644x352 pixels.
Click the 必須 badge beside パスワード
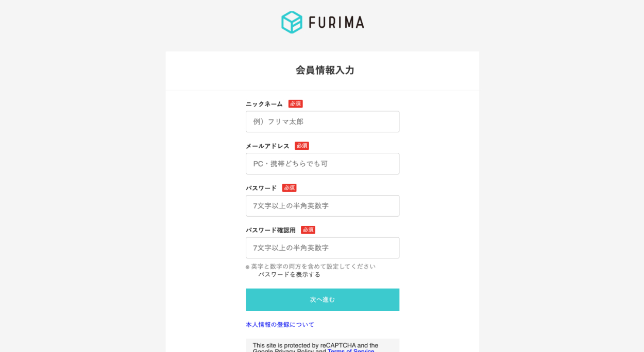point(289,188)
